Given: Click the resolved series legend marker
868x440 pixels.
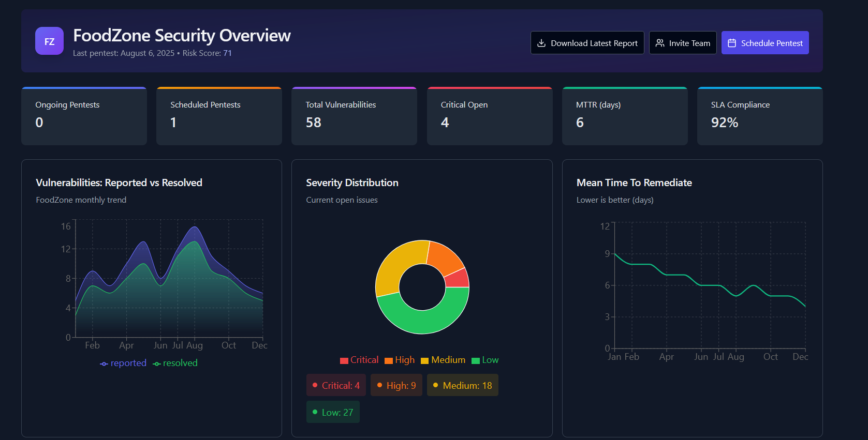Looking at the screenshot, I should 157,364.
